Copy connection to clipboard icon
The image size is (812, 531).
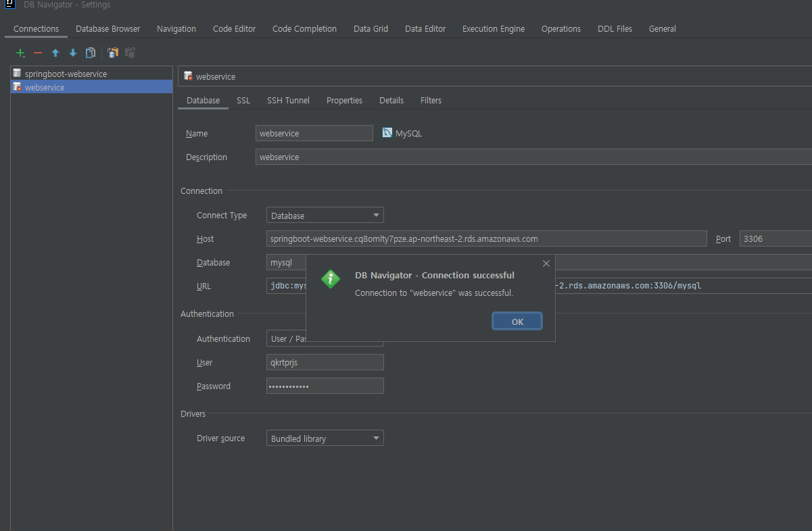pos(113,53)
